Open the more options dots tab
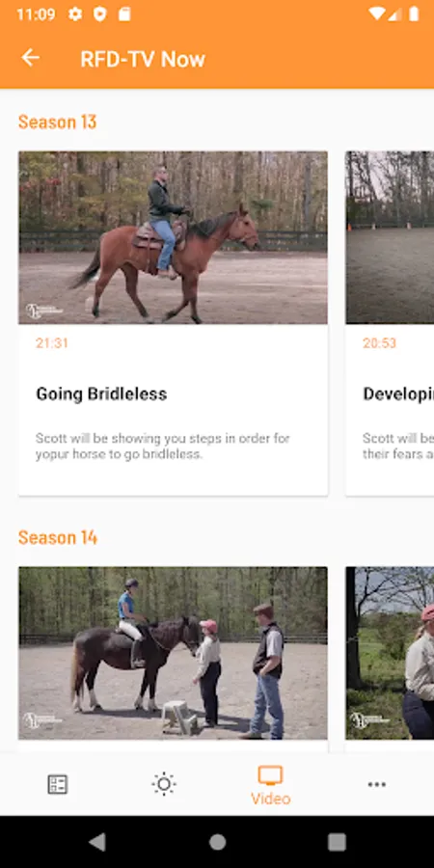434x868 pixels. click(x=377, y=784)
